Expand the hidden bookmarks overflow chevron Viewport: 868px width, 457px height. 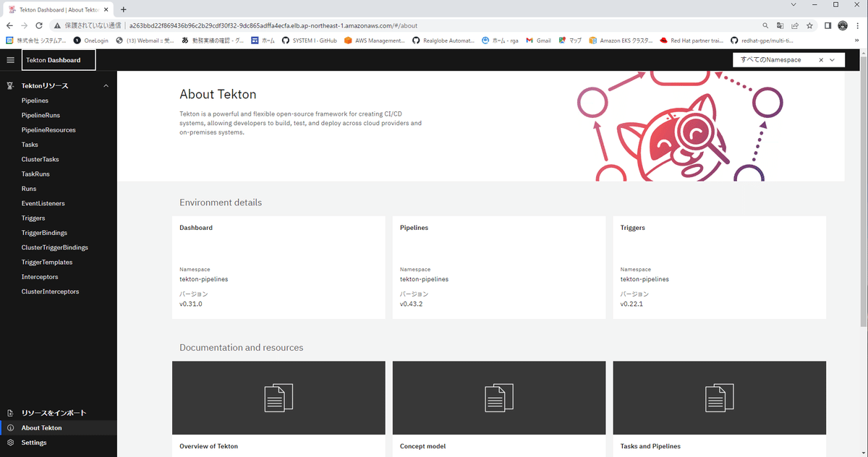(858, 40)
